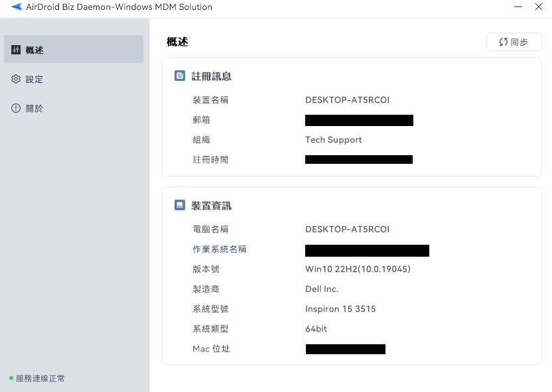Click the 服務連線正常 status text

40,378
